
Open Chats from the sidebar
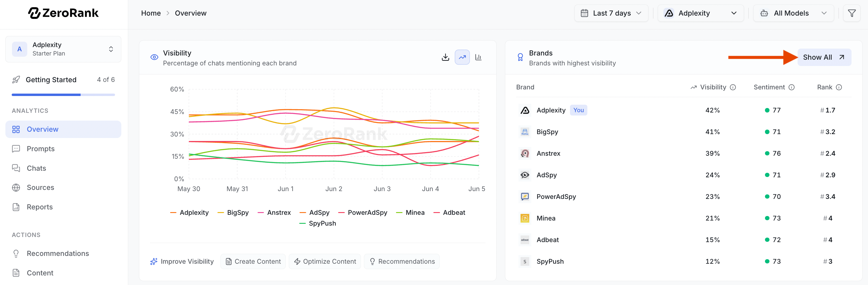[x=63, y=168]
